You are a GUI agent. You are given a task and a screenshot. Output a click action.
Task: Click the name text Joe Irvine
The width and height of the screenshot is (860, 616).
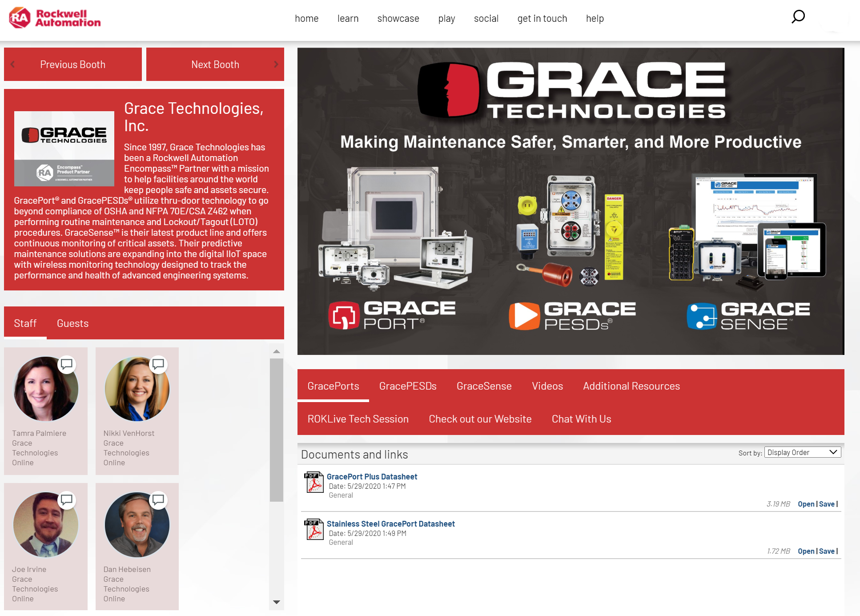(29, 569)
